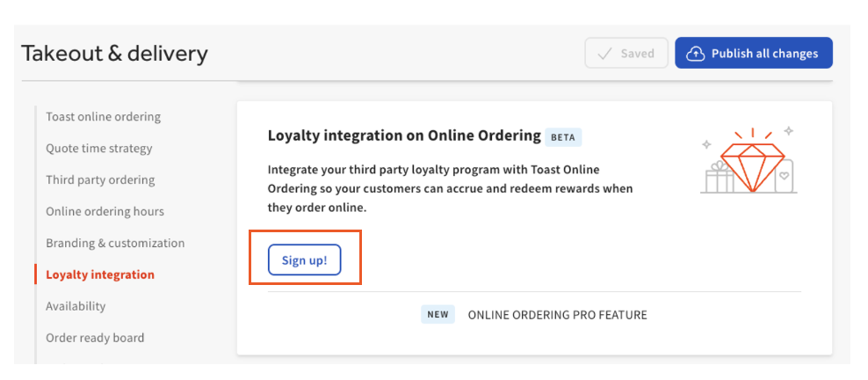Click the Online Ordering Pro Feature label

pyautogui.click(x=557, y=315)
